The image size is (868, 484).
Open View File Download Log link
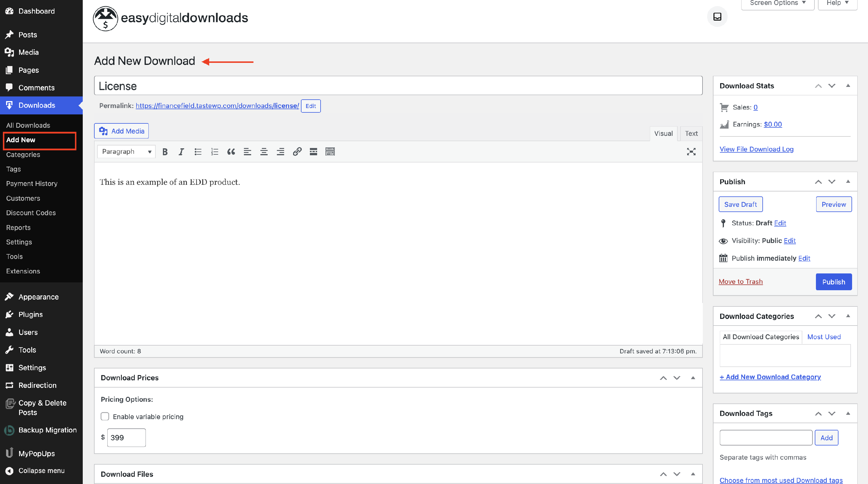coord(757,149)
